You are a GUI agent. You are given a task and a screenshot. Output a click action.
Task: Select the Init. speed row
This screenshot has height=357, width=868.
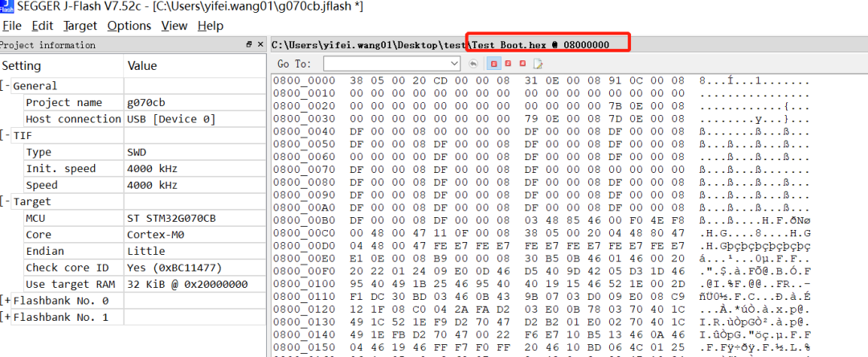click(133, 168)
